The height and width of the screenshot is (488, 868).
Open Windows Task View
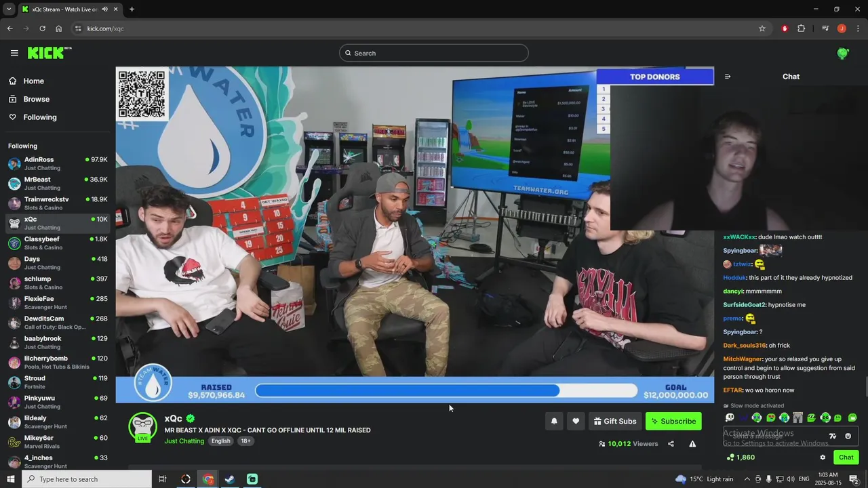[x=163, y=479]
